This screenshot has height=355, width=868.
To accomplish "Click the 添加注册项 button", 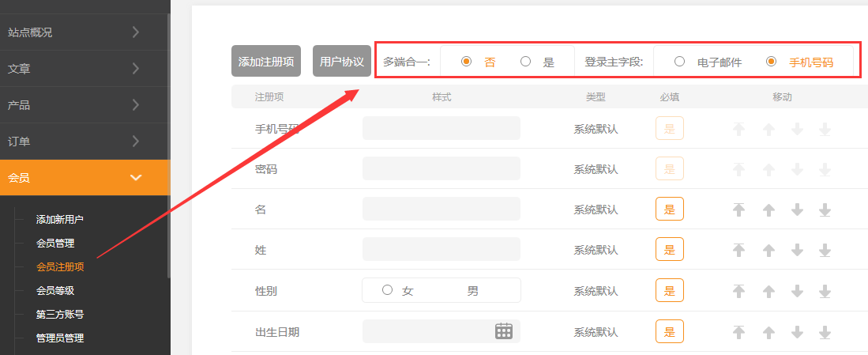I will coord(266,62).
